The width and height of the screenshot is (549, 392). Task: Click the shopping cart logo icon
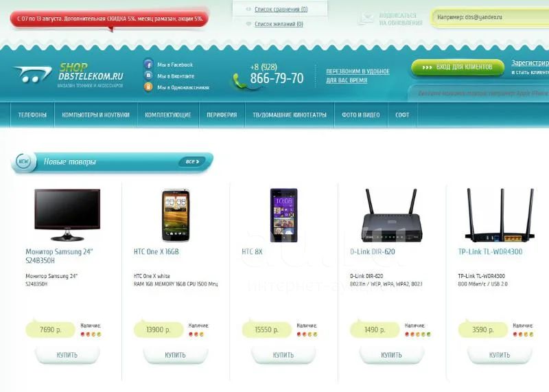33,74
